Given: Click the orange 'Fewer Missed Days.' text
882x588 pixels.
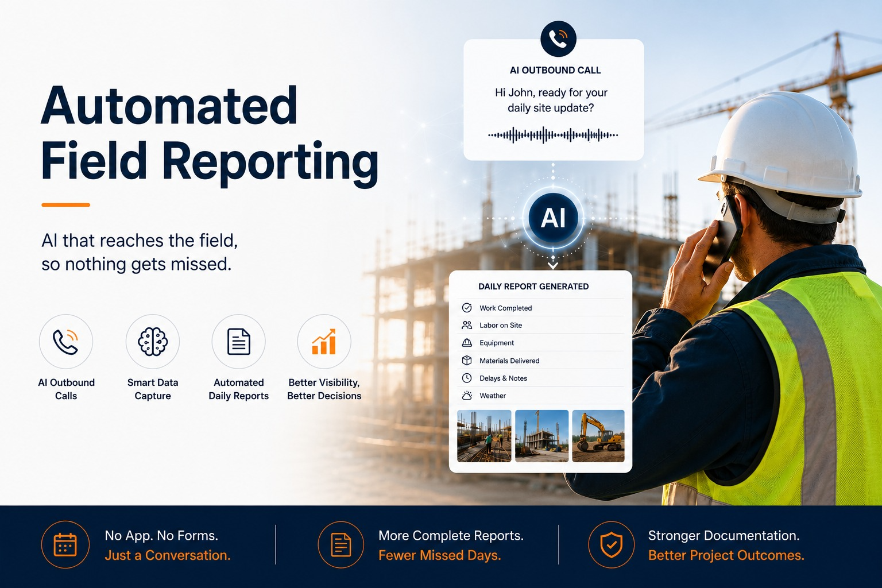Looking at the screenshot, I should click(x=440, y=555).
